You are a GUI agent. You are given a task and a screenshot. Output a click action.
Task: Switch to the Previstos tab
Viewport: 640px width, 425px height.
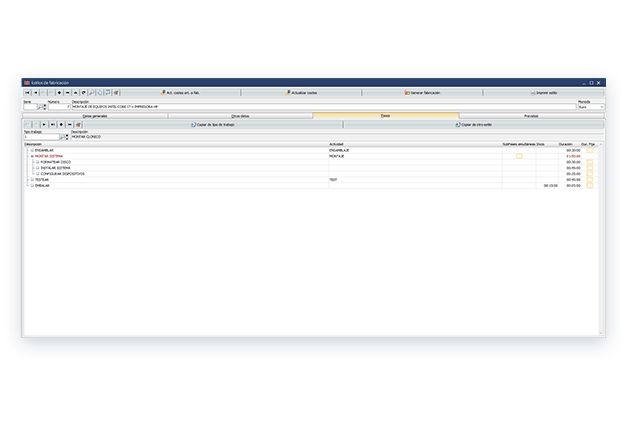click(531, 116)
